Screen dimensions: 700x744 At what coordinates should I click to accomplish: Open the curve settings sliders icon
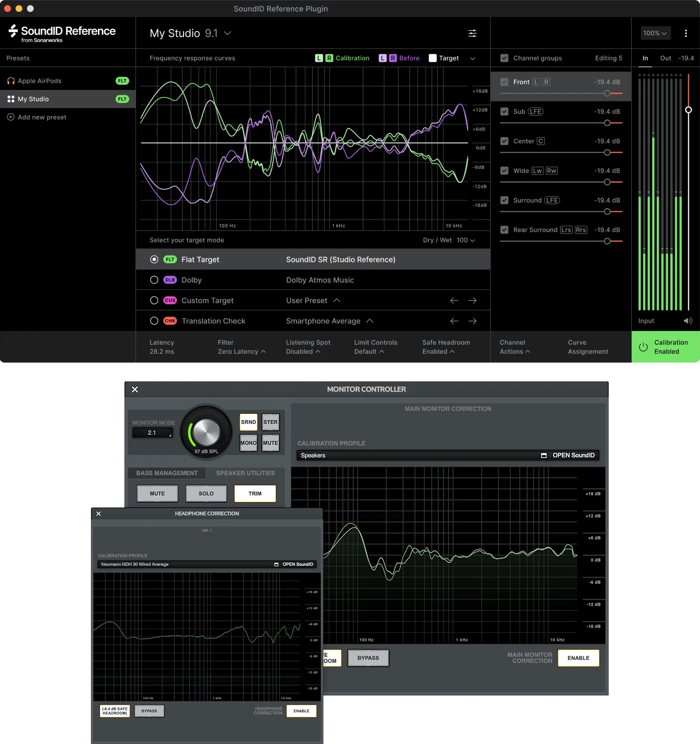[x=472, y=33]
